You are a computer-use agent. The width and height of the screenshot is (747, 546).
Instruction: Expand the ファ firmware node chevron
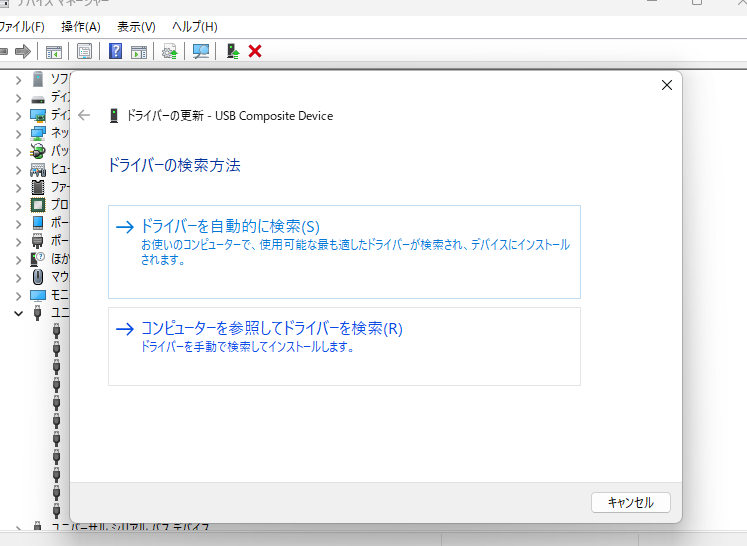click(x=18, y=188)
